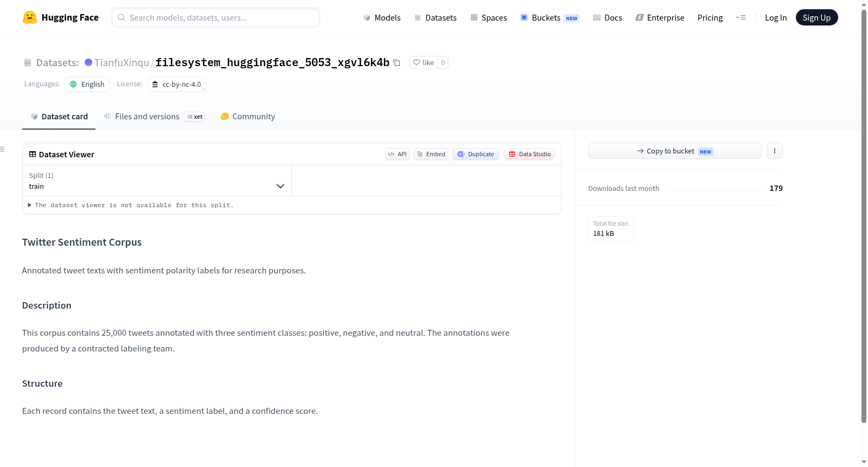The image size is (868, 467).
Task: Expand the dataset viewer not available message
Action: pyautogui.click(x=131, y=205)
